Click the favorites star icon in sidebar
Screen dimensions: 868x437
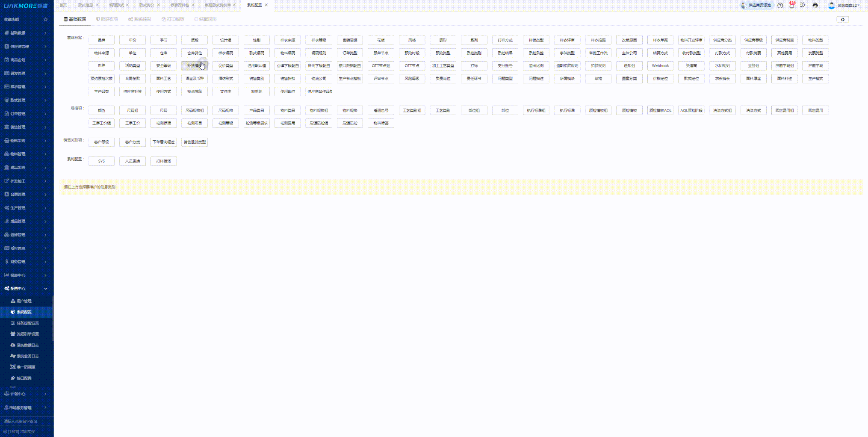[46, 19]
